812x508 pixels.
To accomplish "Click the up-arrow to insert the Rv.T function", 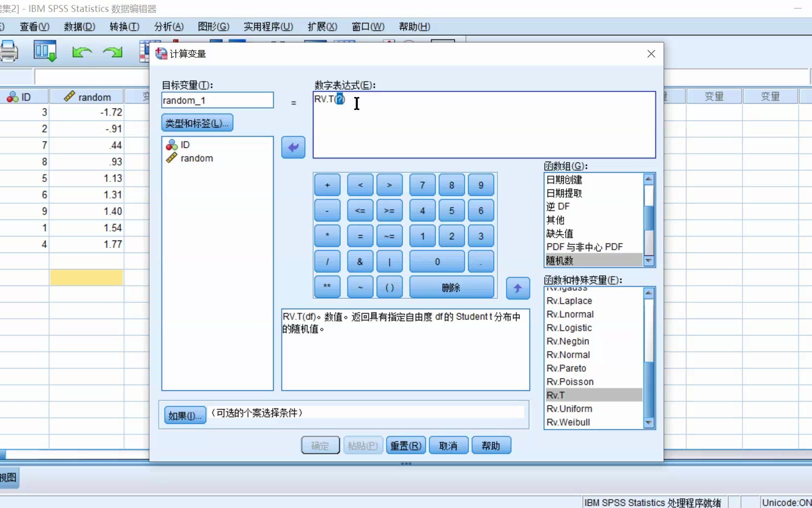I will coord(518,288).
